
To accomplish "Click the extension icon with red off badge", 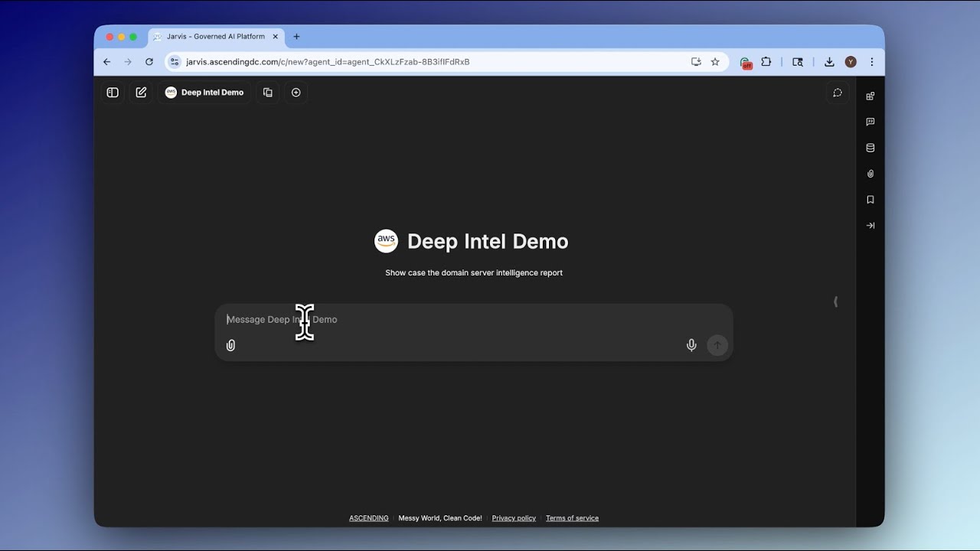I will point(745,63).
